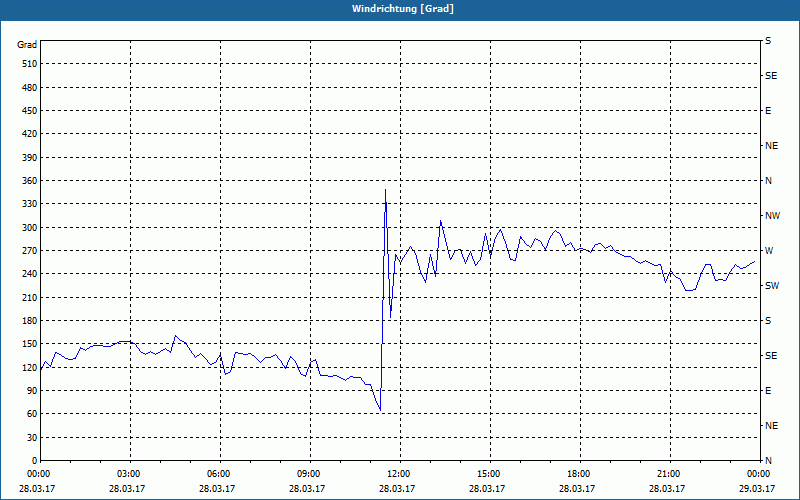This screenshot has width=800, height=500.
Task: Click the topmost compass label S
Action: [768, 41]
